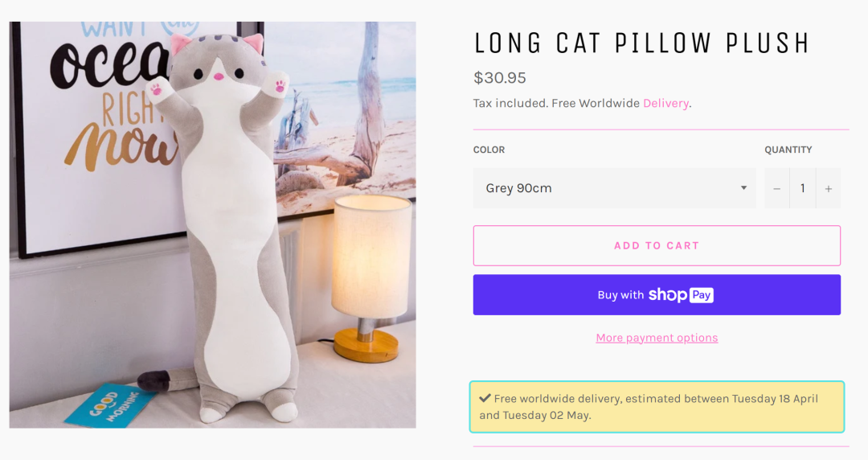
Task: Follow the pink Delivery link
Action: click(x=665, y=103)
